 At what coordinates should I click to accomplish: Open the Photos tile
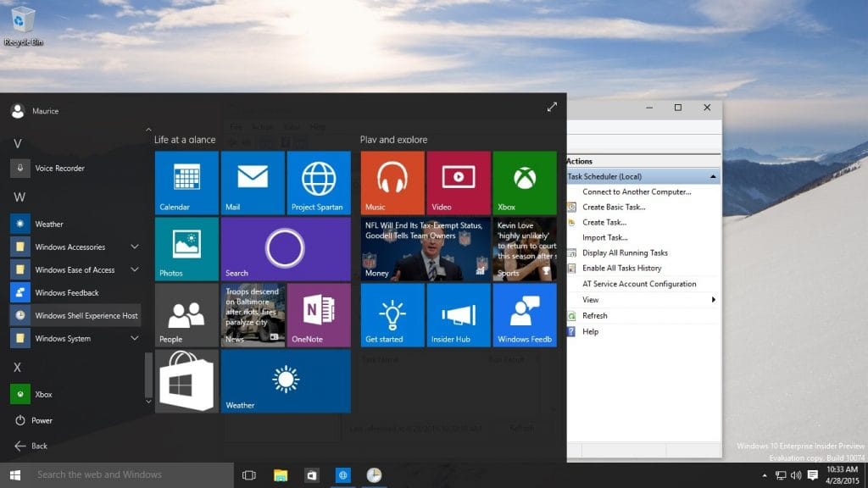pos(186,249)
